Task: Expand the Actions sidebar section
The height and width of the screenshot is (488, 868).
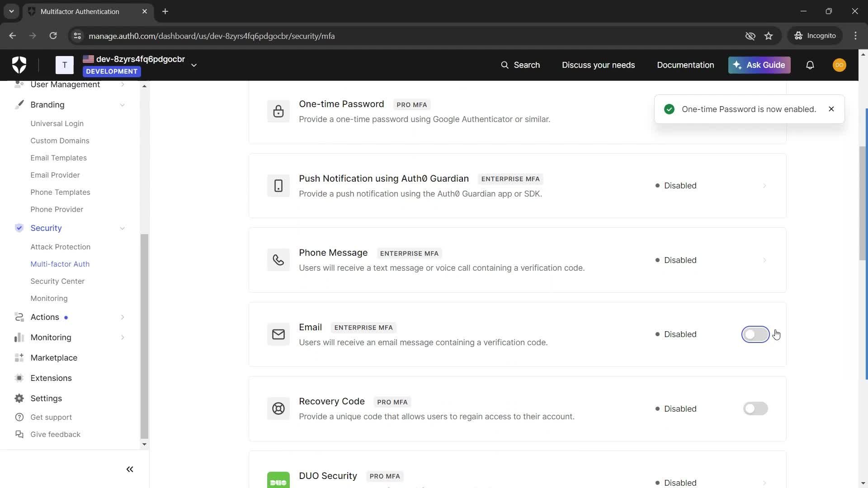Action: 122,317
